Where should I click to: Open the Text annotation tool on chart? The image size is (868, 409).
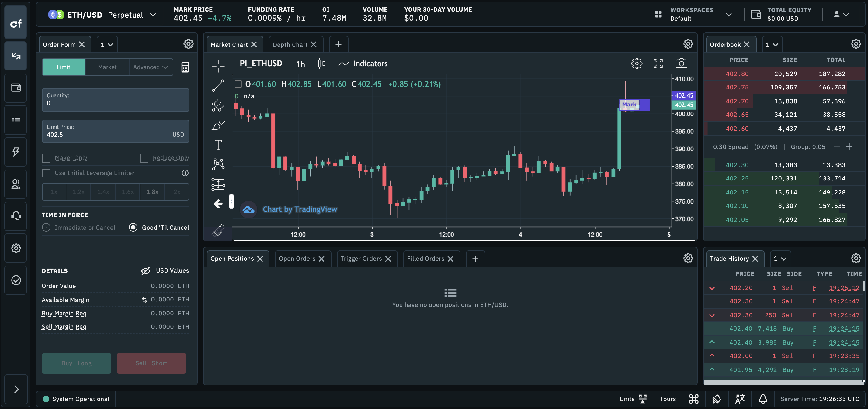click(x=218, y=144)
